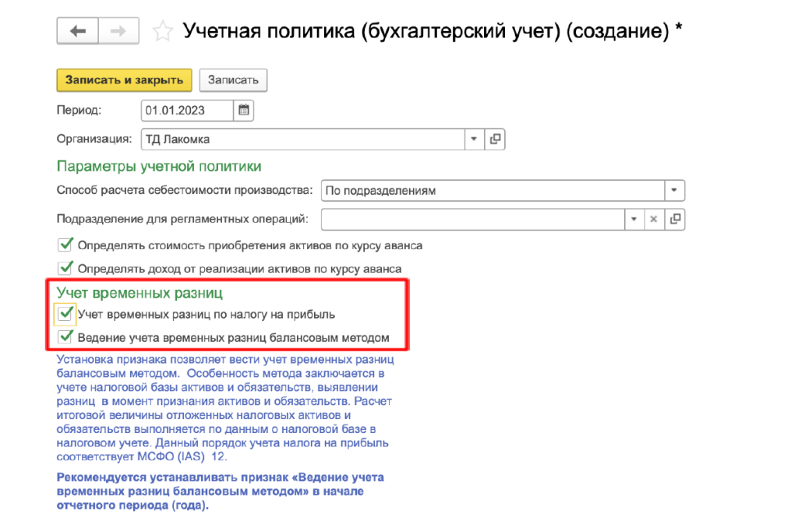Click the Организация field with ТД Лакомка
Viewport: 798px width, 532px height.
[302, 139]
